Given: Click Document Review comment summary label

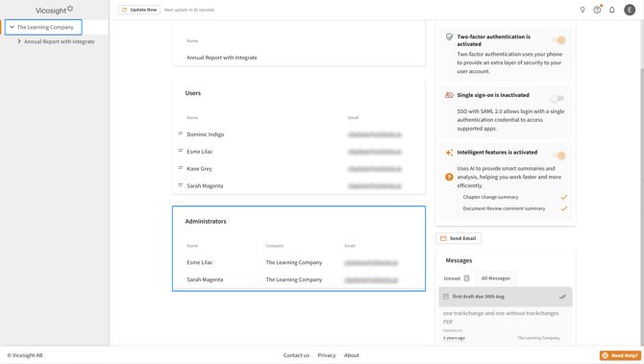Looking at the screenshot, I should (504, 208).
